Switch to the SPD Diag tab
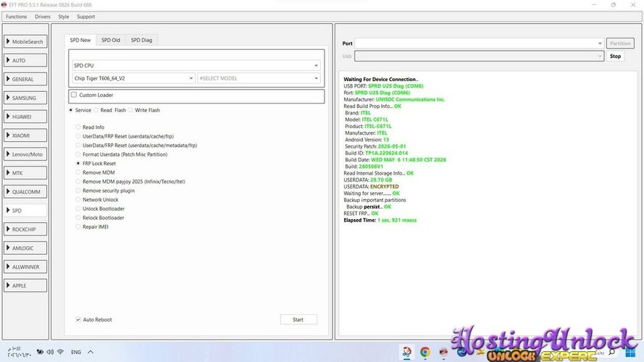The height and width of the screenshot is (362, 644). (141, 40)
